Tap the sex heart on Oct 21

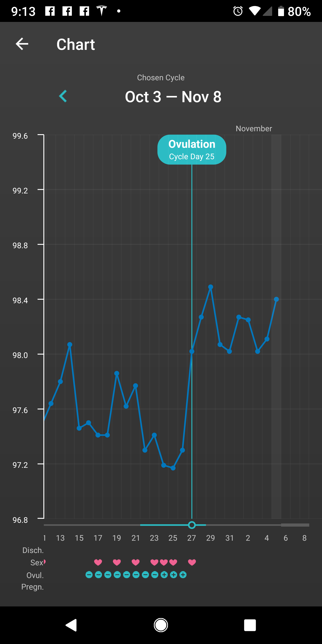[x=136, y=562]
